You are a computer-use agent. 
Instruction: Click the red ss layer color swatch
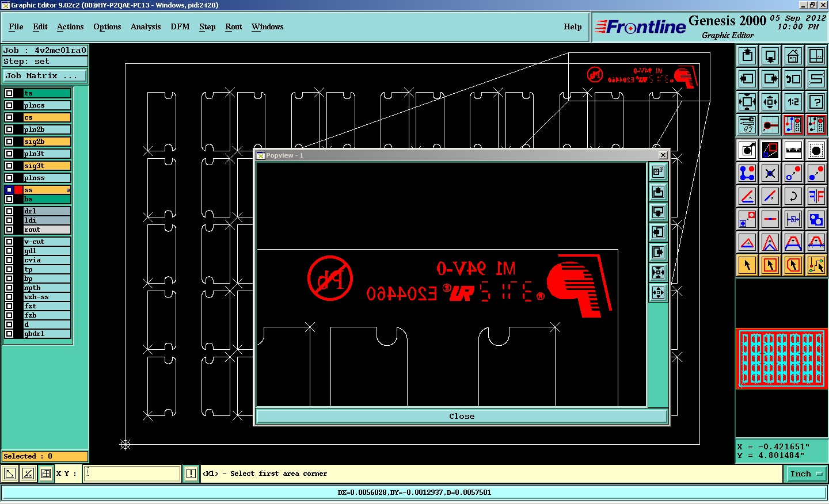(18, 190)
